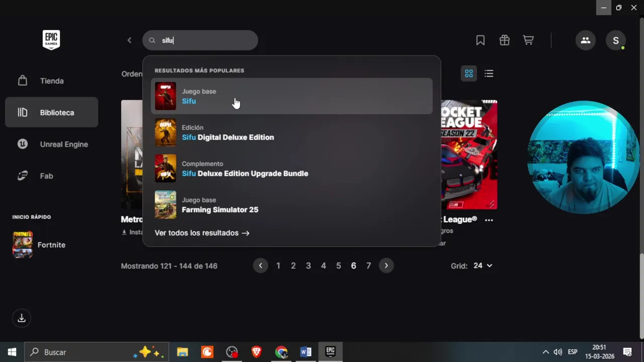The image size is (644, 362).
Task: Switch to list view layout
Action: coord(489,73)
